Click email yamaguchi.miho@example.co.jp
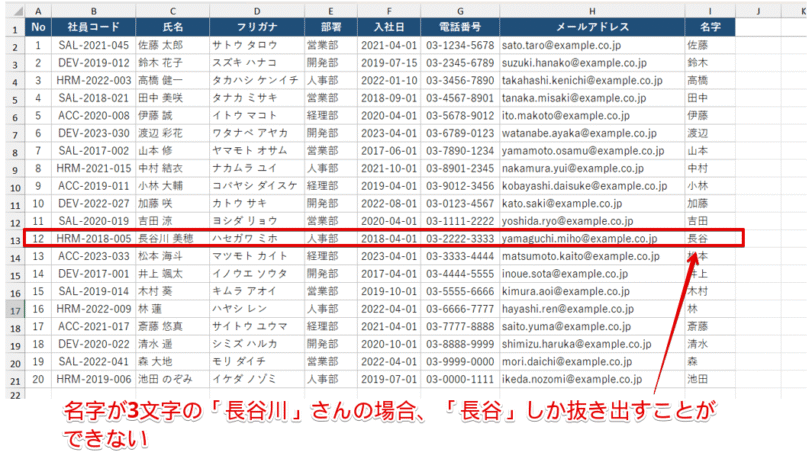 point(592,238)
